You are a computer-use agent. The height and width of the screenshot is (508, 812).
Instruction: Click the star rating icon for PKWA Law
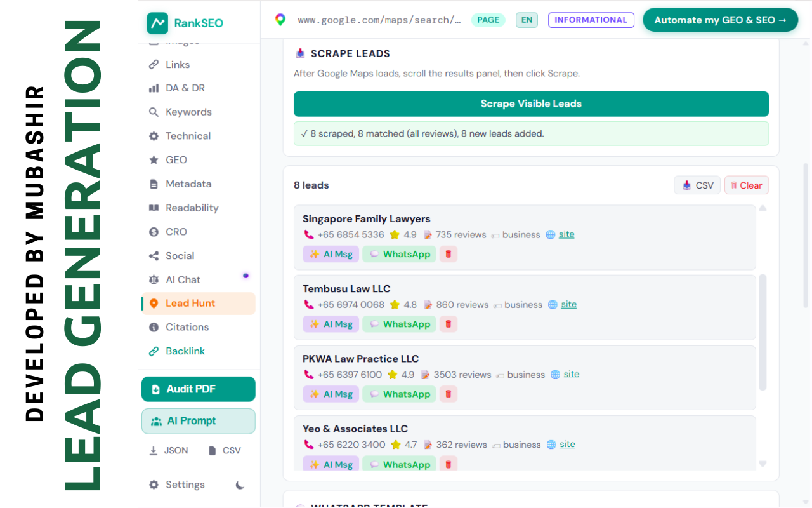pyautogui.click(x=392, y=374)
